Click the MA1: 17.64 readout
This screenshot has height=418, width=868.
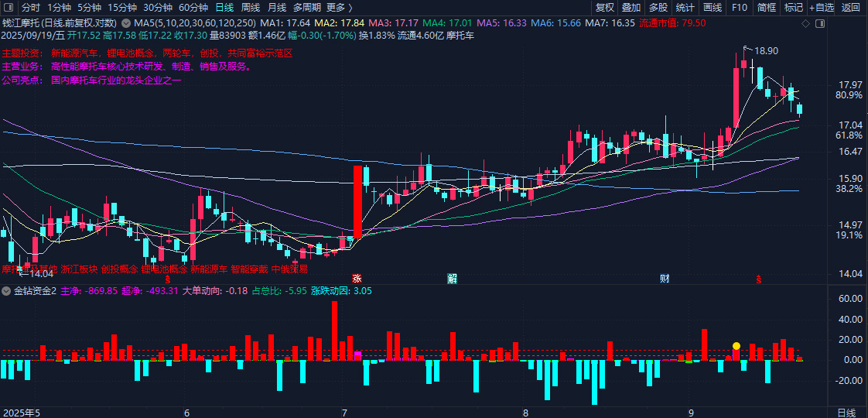tap(285, 24)
